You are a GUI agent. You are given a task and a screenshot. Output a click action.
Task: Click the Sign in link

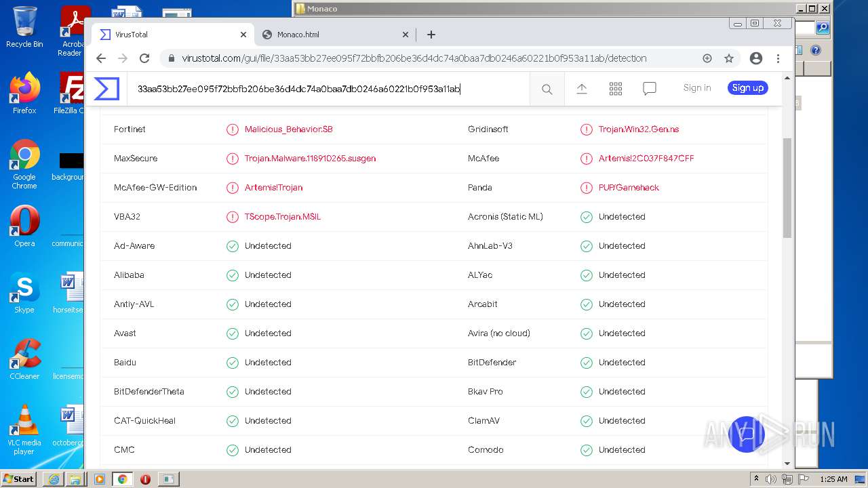[x=697, y=87]
